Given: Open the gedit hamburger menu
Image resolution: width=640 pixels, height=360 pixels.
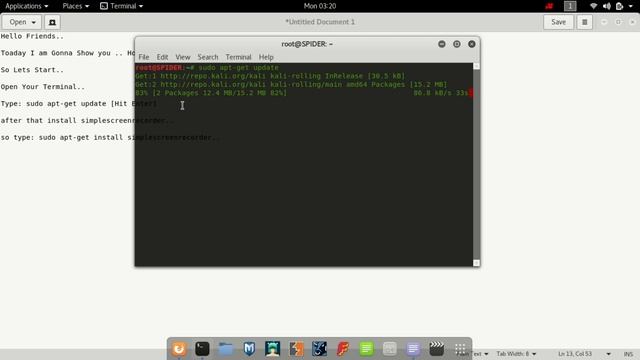Looking at the screenshot, I should 584,22.
